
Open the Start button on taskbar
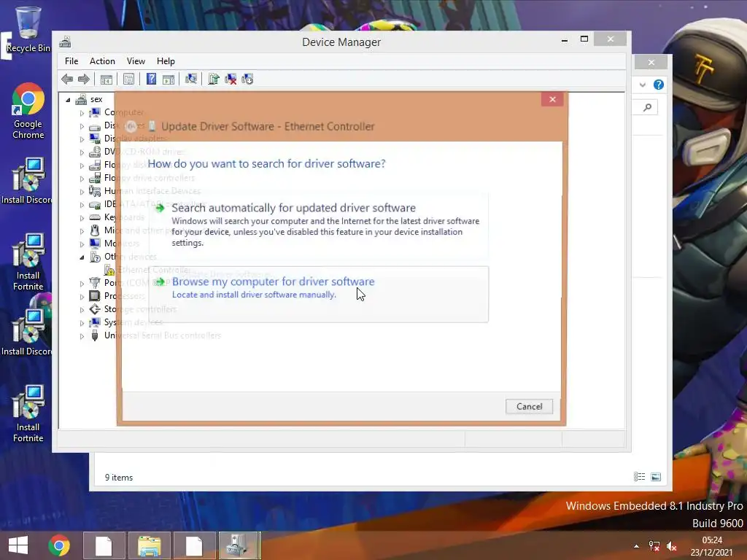click(x=18, y=545)
